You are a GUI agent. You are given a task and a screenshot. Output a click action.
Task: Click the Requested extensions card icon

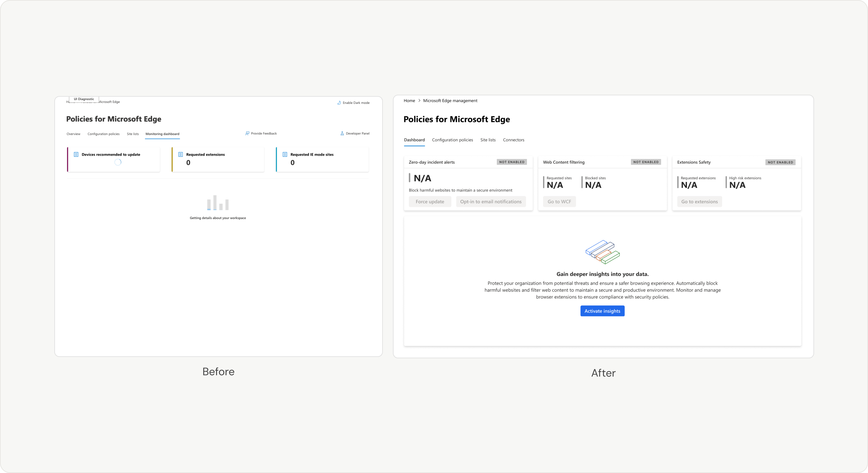[181, 154]
